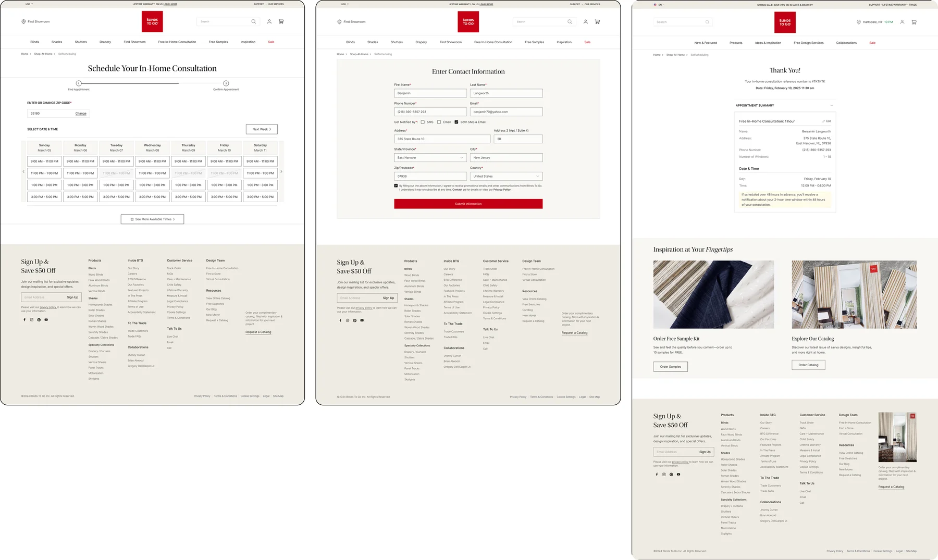Click search magnifier on the contact form page

pyautogui.click(x=570, y=22)
